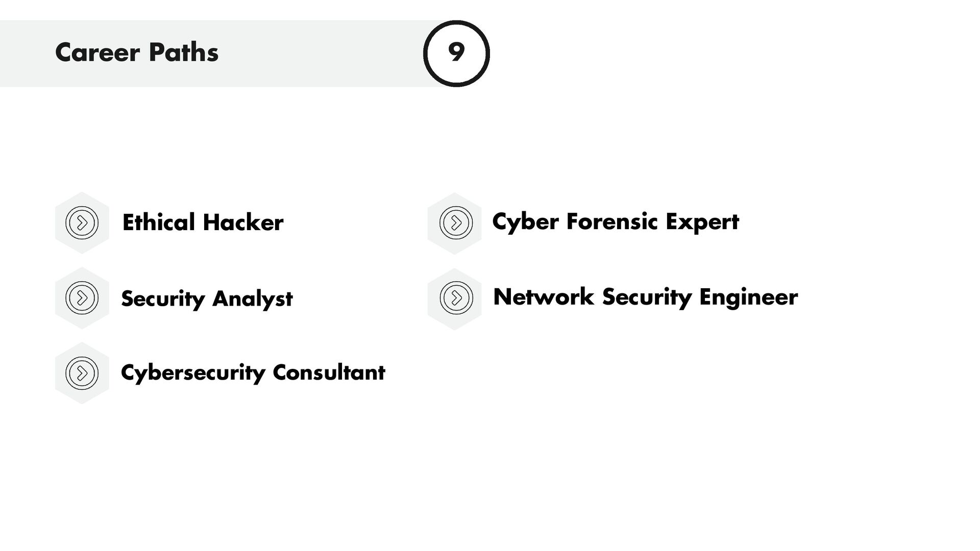This screenshot has width=980, height=551.
Task: Click the word Analyst
Action: 252,298
